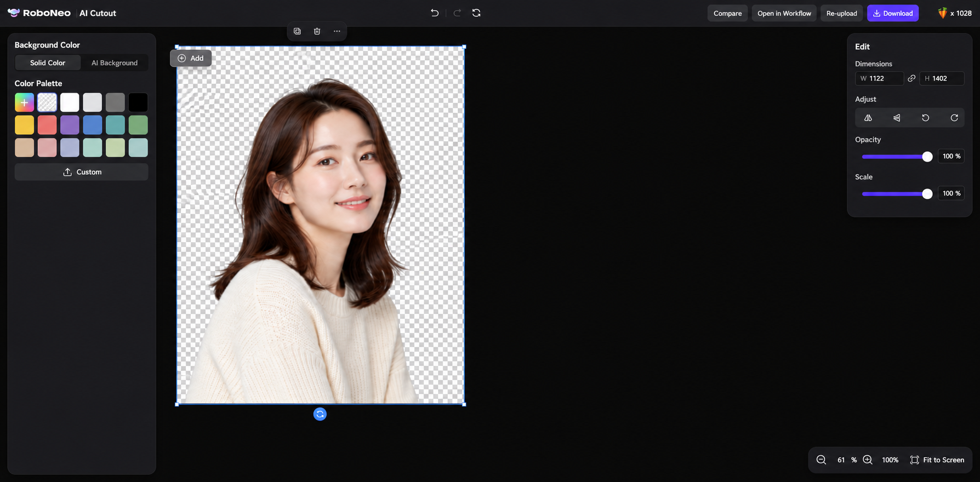Flip the image vertically

click(x=897, y=118)
